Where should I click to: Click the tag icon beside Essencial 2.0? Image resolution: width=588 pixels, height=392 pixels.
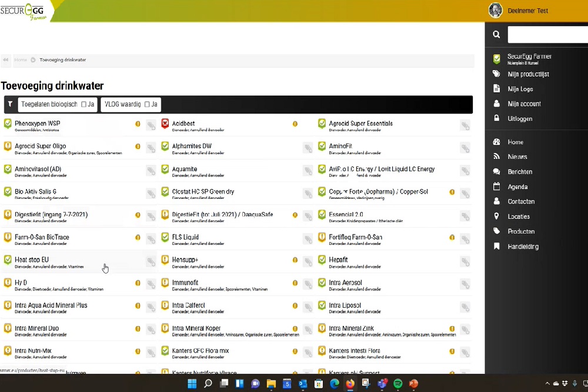[x=465, y=217]
